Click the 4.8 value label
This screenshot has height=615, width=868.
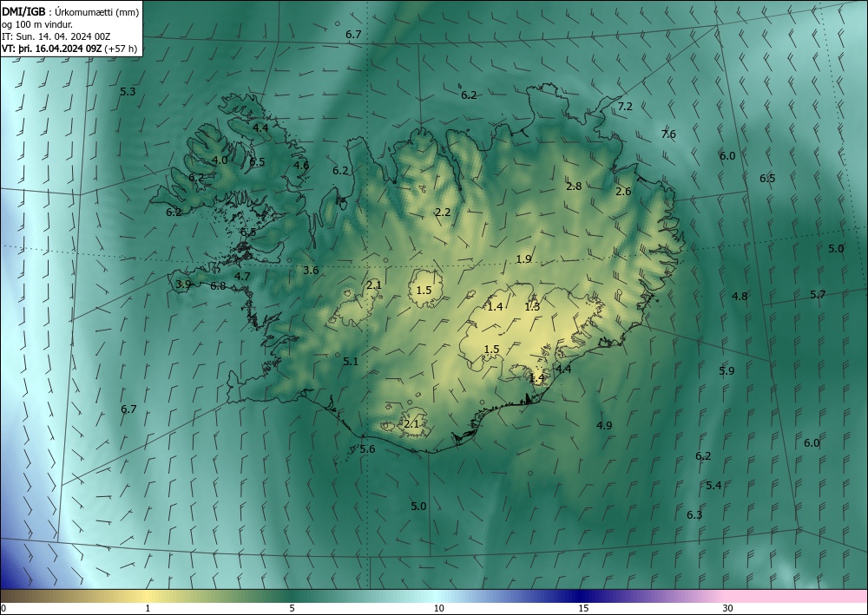pyautogui.click(x=740, y=297)
